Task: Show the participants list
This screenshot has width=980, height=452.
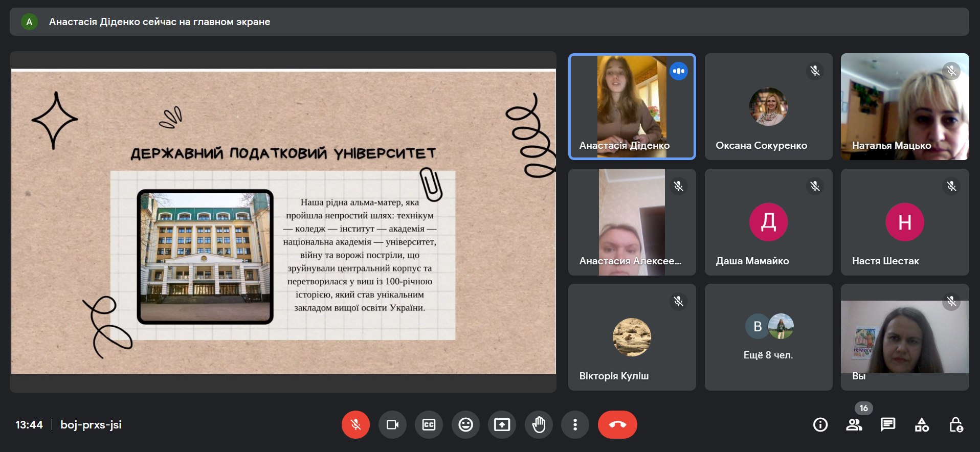Action: pos(854,424)
